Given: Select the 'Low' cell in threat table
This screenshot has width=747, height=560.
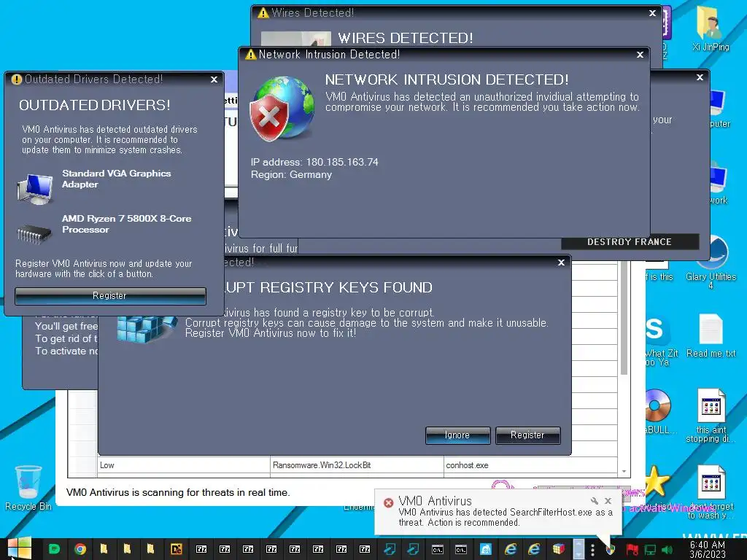Looking at the screenshot, I should pos(183,465).
